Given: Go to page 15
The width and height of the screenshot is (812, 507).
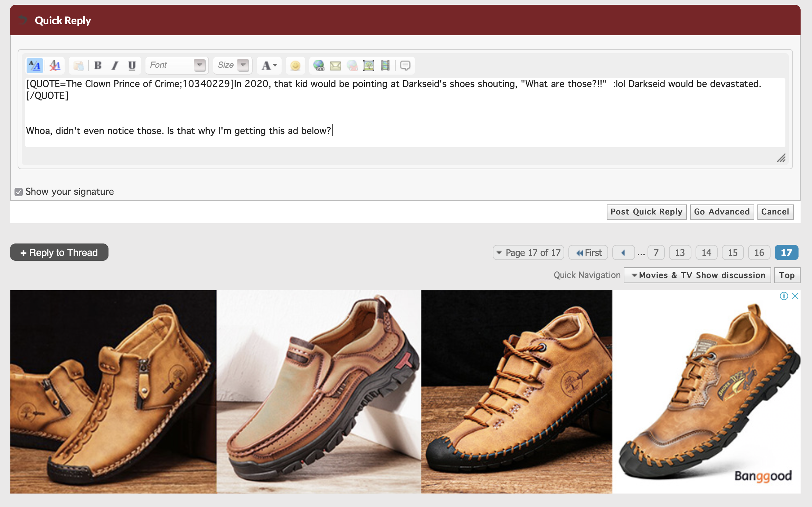Looking at the screenshot, I should [733, 252].
